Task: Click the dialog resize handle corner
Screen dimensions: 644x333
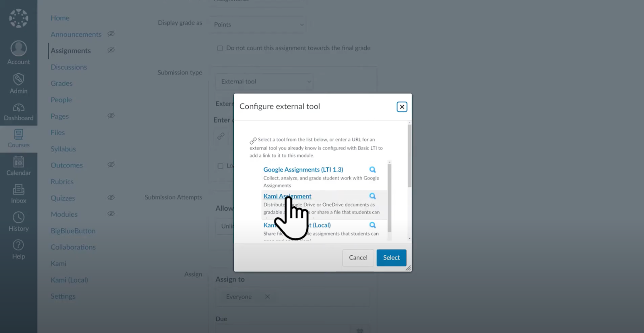Action: click(408, 268)
